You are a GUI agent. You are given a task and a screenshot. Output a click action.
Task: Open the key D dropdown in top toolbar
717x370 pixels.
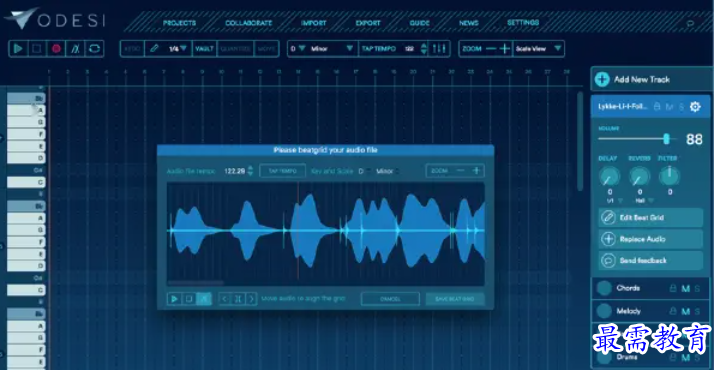[297, 48]
